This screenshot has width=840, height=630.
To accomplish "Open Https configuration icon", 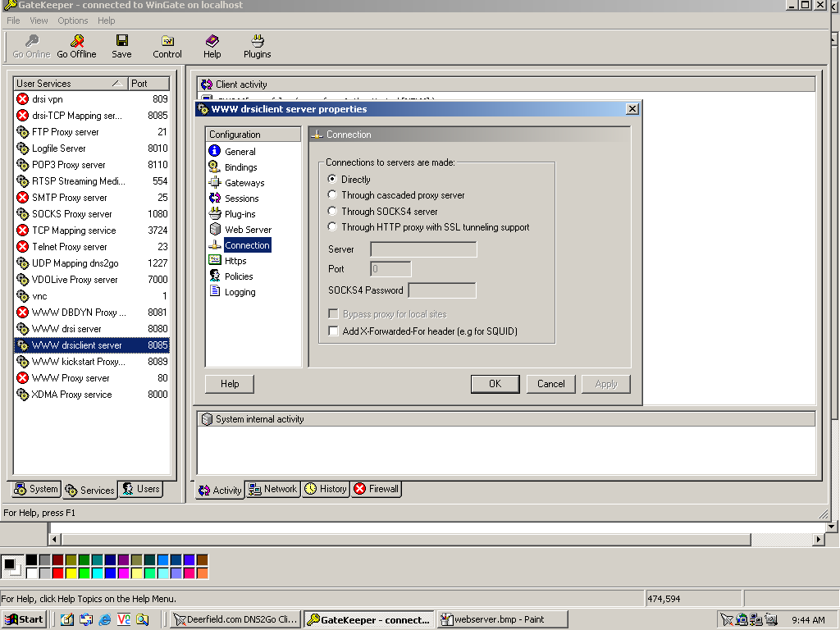I will pos(214,260).
